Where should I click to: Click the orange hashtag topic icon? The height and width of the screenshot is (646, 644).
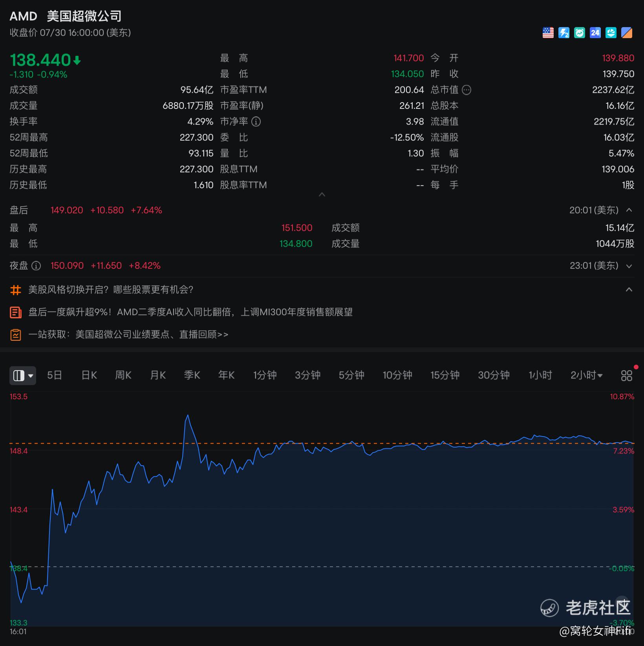click(15, 290)
